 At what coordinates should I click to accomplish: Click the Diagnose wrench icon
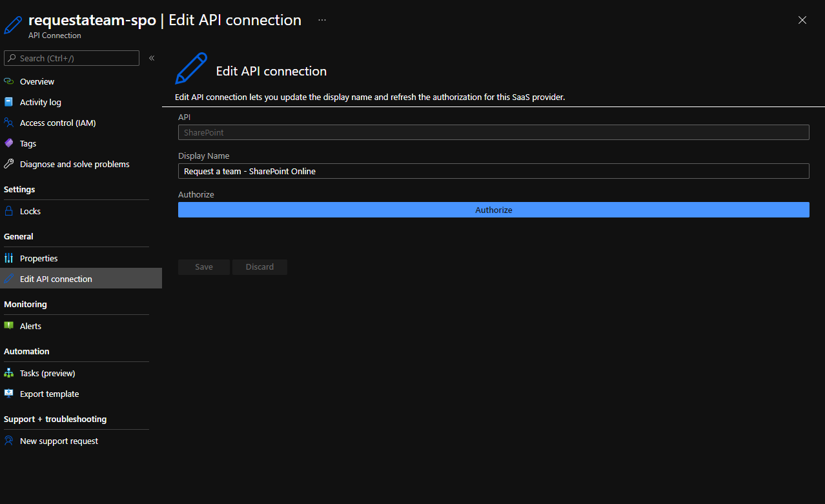click(x=8, y=164)
